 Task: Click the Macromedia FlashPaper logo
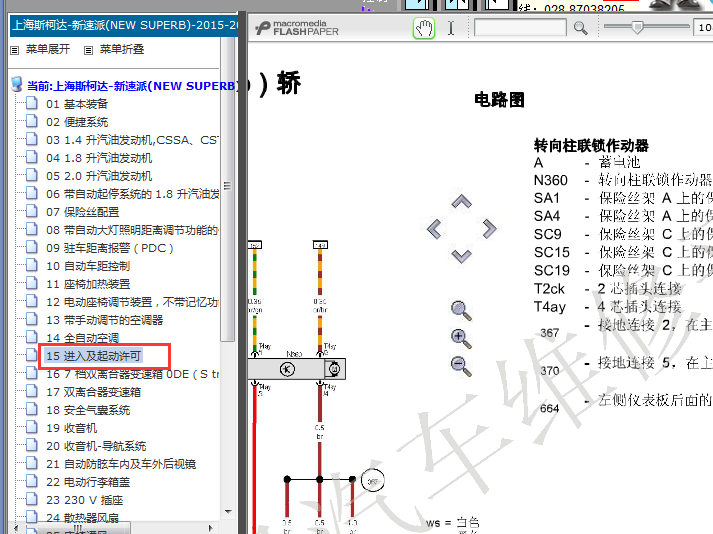[x=297, y=28]
